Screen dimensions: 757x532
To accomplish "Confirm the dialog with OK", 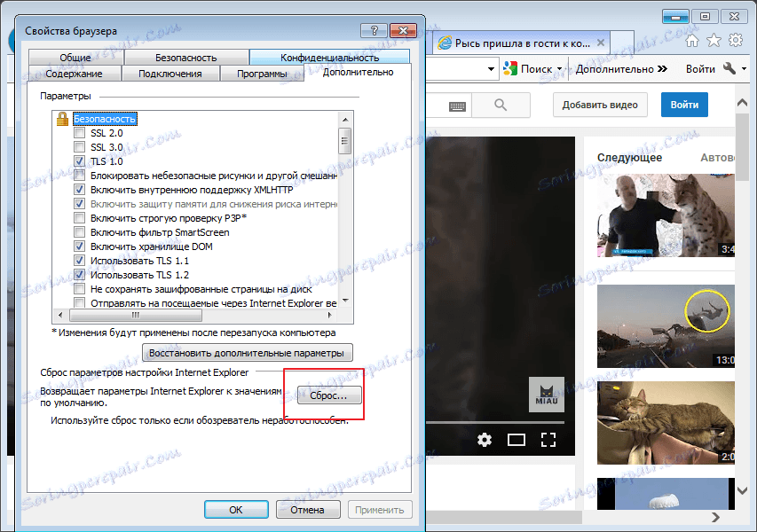I will pos(236,509).
